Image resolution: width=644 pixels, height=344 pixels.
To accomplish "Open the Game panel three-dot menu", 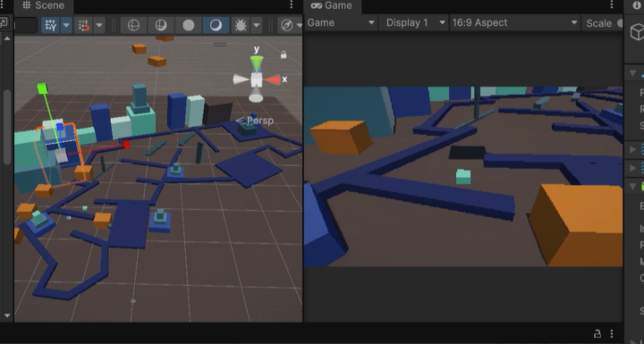I will [612, 5].
